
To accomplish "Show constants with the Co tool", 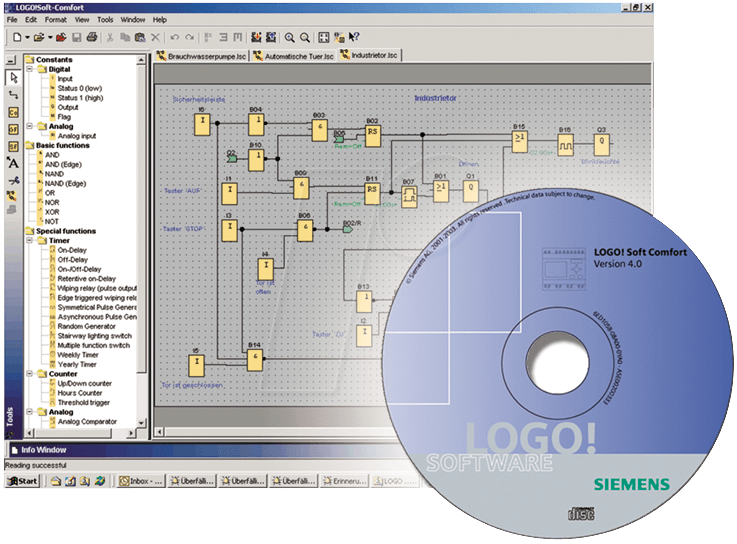I will pos(13,112).
